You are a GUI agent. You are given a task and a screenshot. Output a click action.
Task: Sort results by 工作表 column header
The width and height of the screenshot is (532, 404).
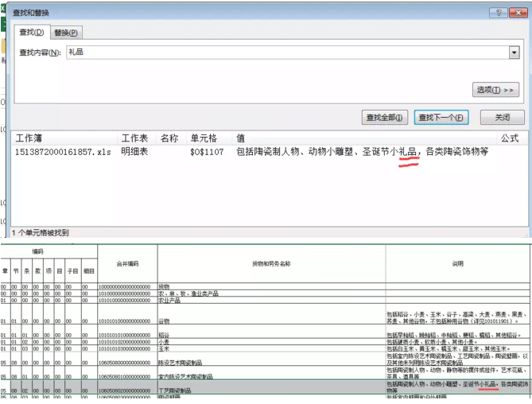click(x=134, y=138)
